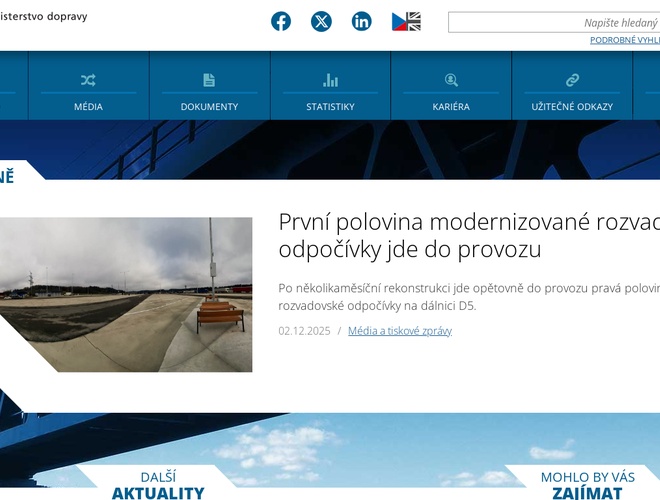Viewport: 660px width, 500px height.
Task: Open the Facebook page icon
Action: (x=281, y=21)
